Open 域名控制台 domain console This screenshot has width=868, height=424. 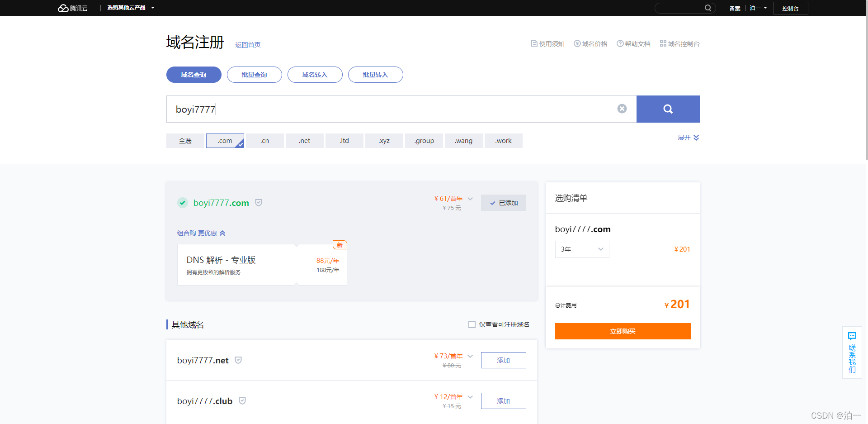[x=679, y=44]
